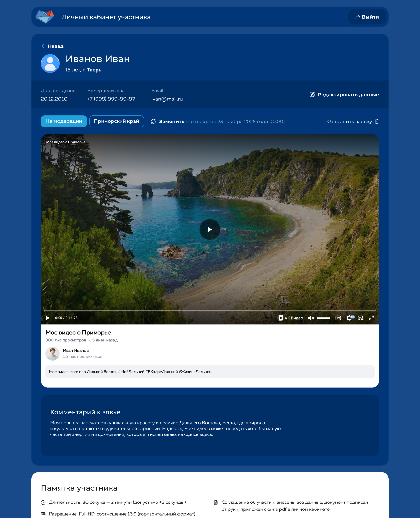Toggle subtitles in the video player

338,318
